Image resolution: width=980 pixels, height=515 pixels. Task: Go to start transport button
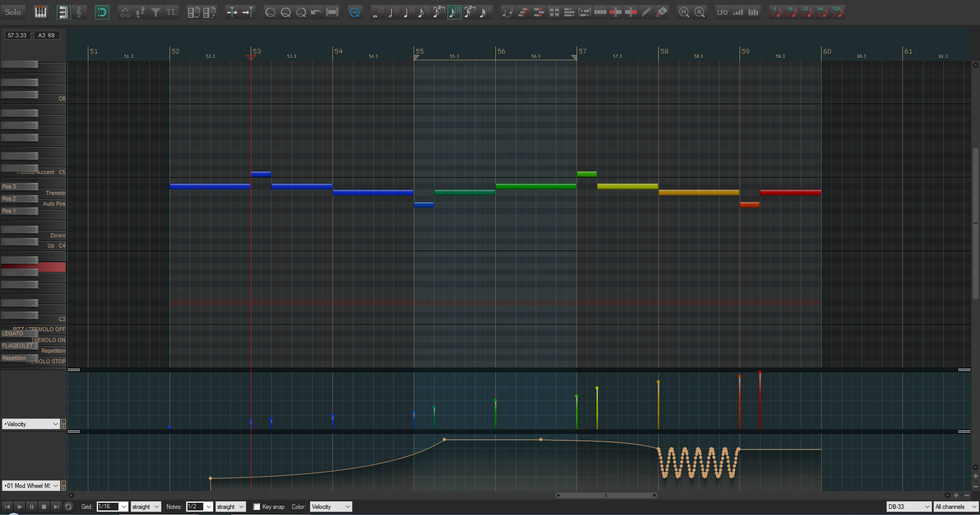coord(7,507)
